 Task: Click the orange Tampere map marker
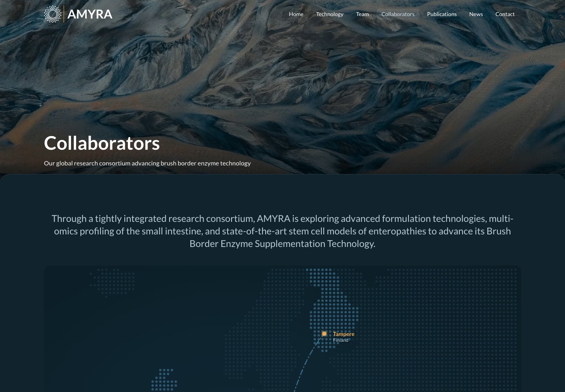pyautogui.click(x=324, y=334)
